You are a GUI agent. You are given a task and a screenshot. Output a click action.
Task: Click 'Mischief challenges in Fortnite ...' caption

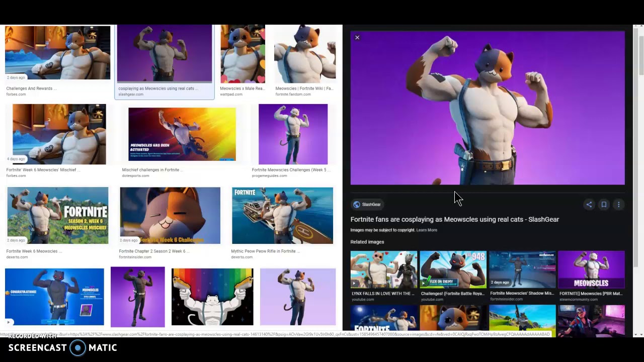click(x=152, y=170)
